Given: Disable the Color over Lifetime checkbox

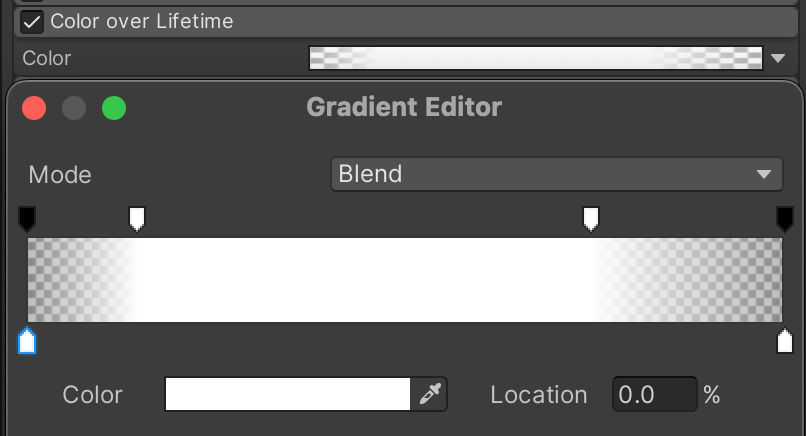Looking at the screenshot, I should point(33,21).
